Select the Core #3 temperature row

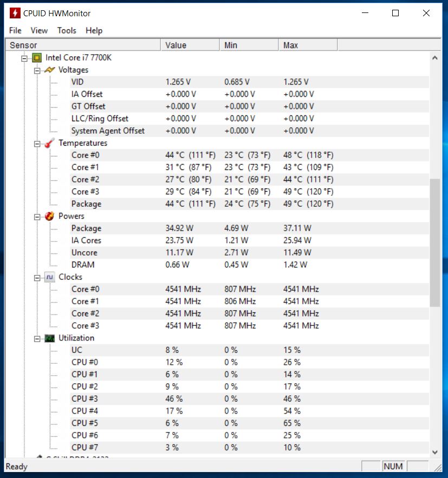click(x=249, y=192)
